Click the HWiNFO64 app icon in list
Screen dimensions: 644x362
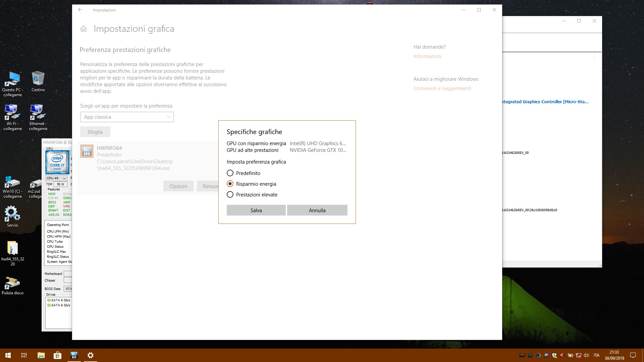point(87,151)
